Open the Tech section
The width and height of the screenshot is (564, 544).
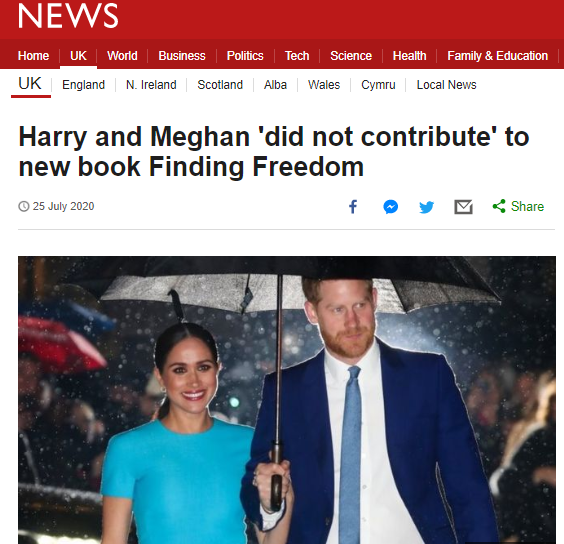tap(297, 56)
